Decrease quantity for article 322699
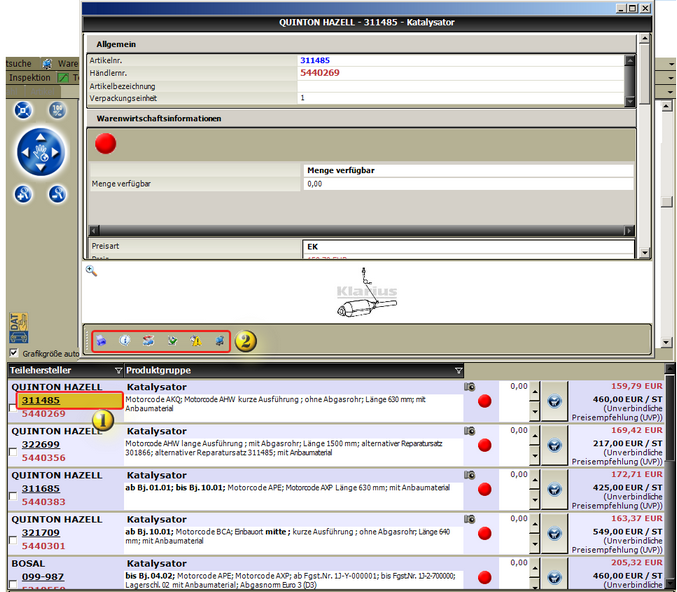This screenshot has width=677, height=592. click(535, 456)
